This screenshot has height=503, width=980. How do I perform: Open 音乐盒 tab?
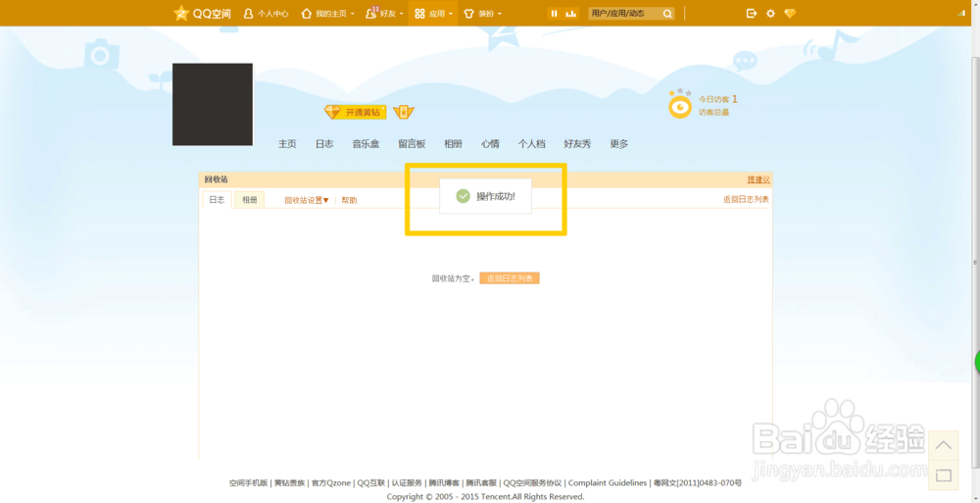366,144
